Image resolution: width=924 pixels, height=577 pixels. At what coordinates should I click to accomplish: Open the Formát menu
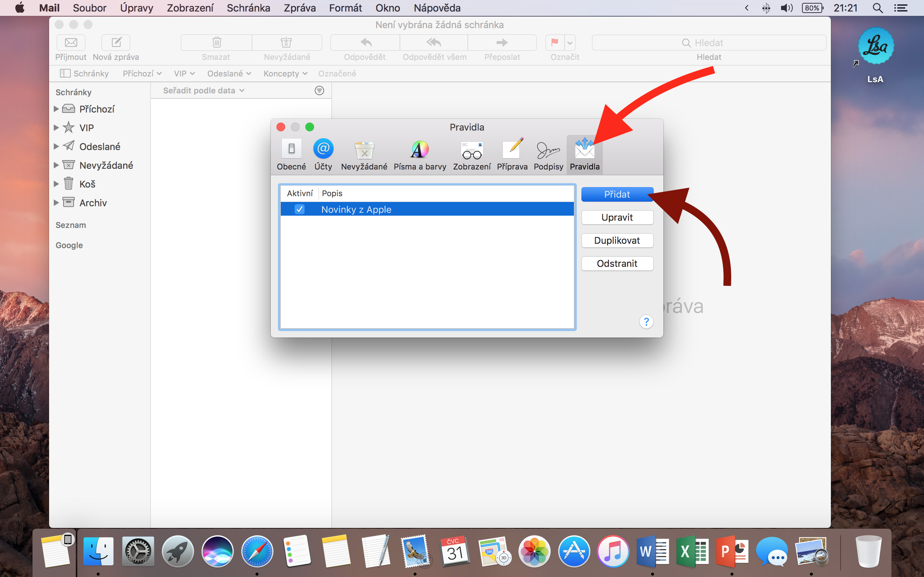tap(345, 8)
